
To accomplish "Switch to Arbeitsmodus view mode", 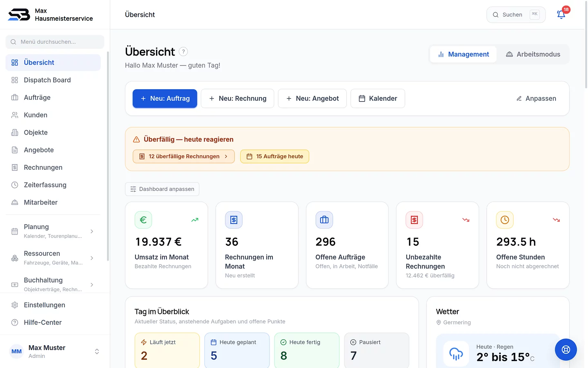I will (533, 54).
